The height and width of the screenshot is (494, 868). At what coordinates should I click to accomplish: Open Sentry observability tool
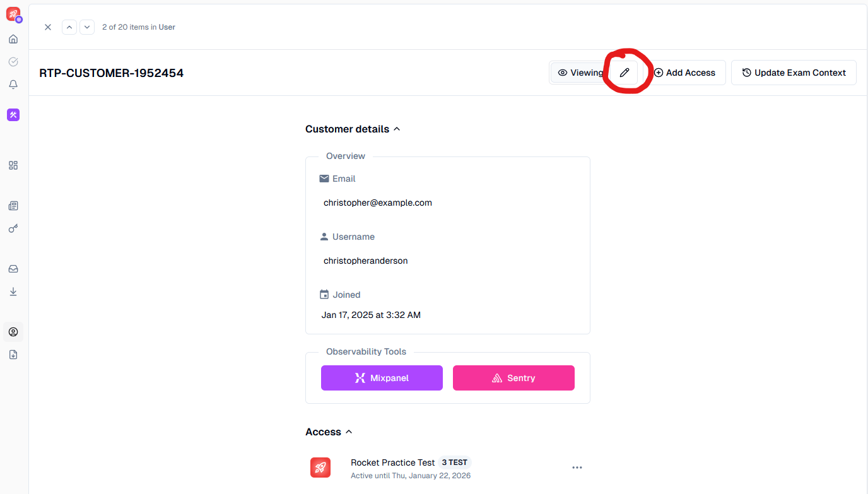pos(513,378)
